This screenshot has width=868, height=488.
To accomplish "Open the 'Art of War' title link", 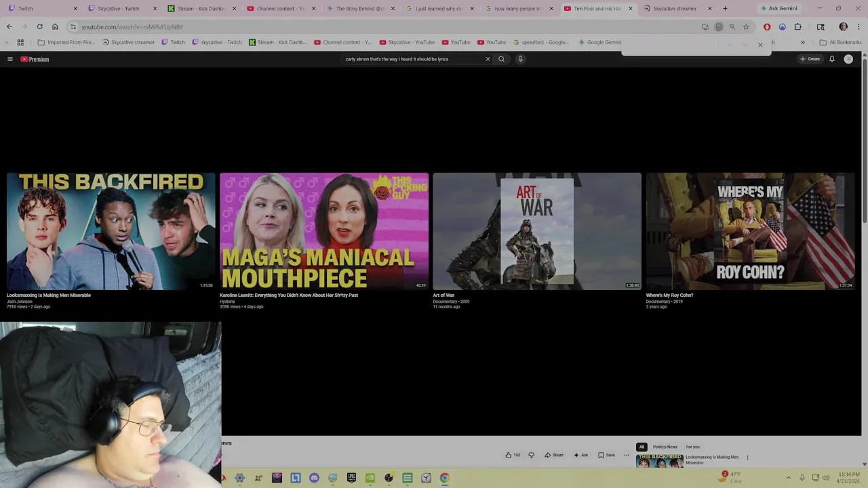I will pyautogui.click(x=443, y=296).
